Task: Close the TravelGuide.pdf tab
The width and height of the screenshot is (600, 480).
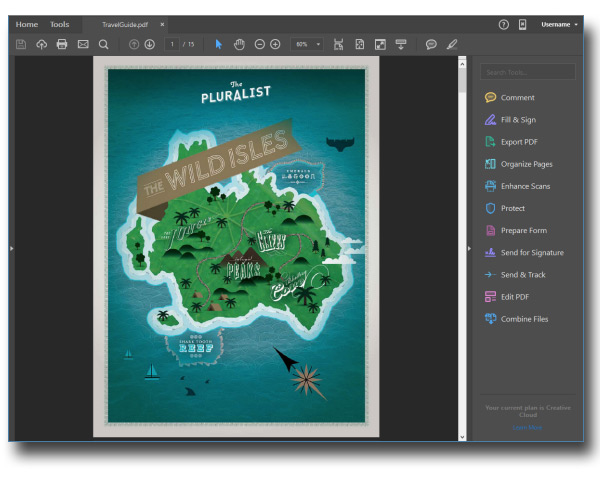Action: [x=162, y=24]
